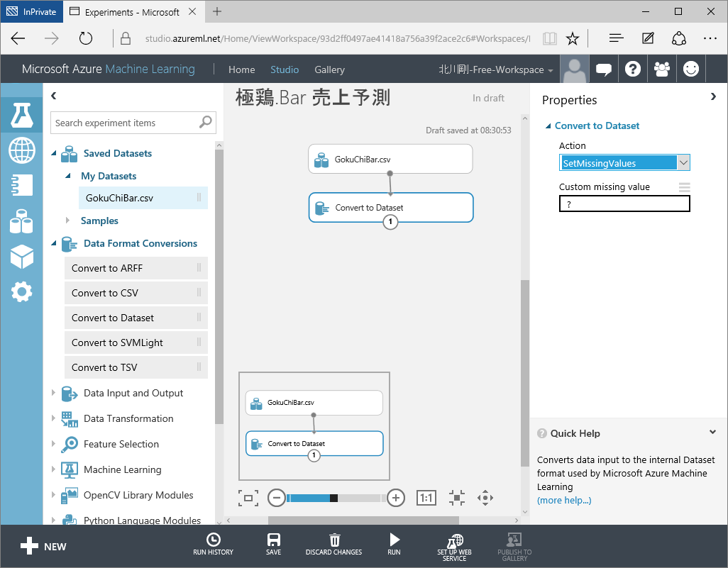This screenshot has height=568, width=728.
Task: Click Save in bottom bar
Action: [273, 544]
